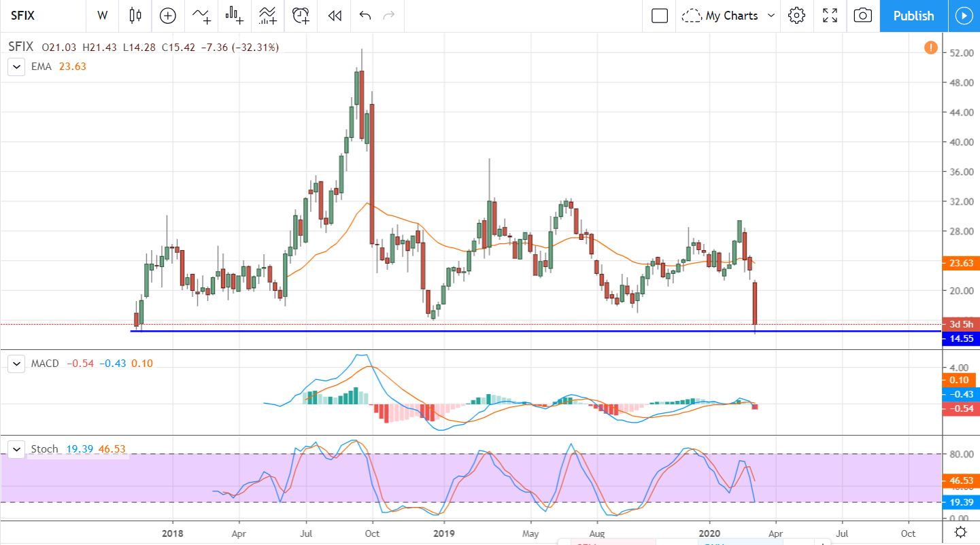Click the orange 23.63 price scale label
The width and height of the screenshot is (980, 545).
coord(960,263)
